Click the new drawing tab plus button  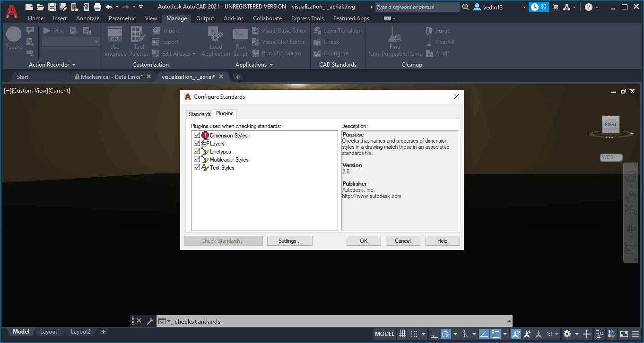(x=238, y=77)
